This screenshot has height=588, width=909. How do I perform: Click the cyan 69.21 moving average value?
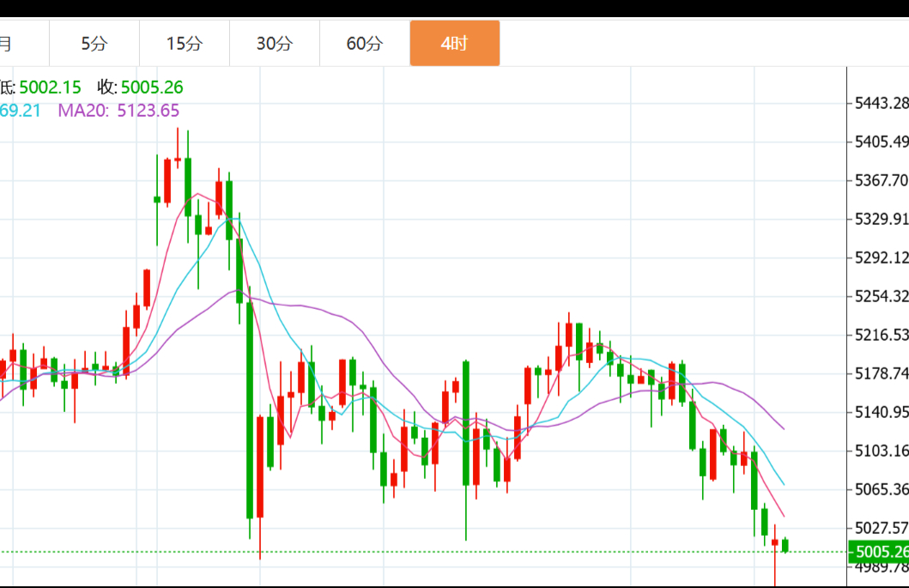pos(21,110)
